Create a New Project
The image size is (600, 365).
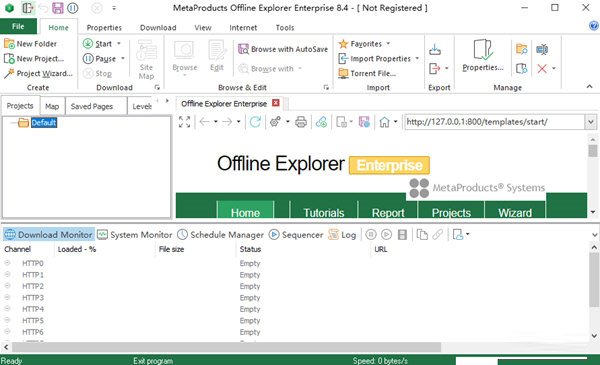[34, 59]
